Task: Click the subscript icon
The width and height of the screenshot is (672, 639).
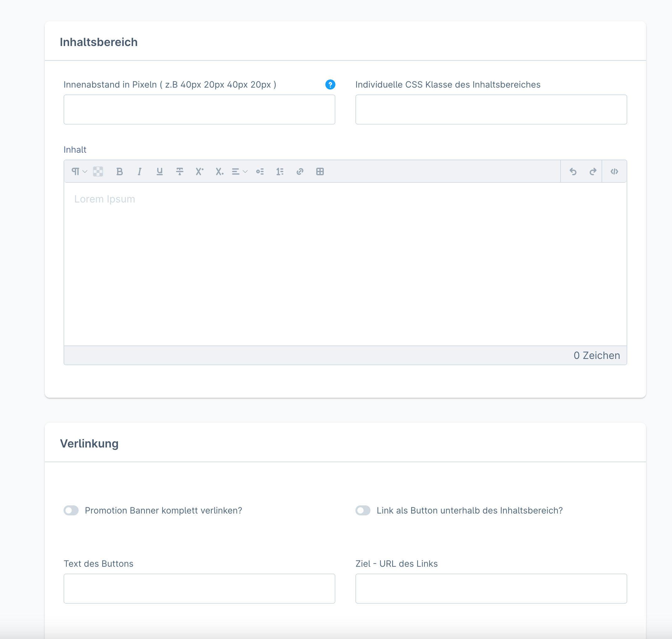Action: [220, 171]
